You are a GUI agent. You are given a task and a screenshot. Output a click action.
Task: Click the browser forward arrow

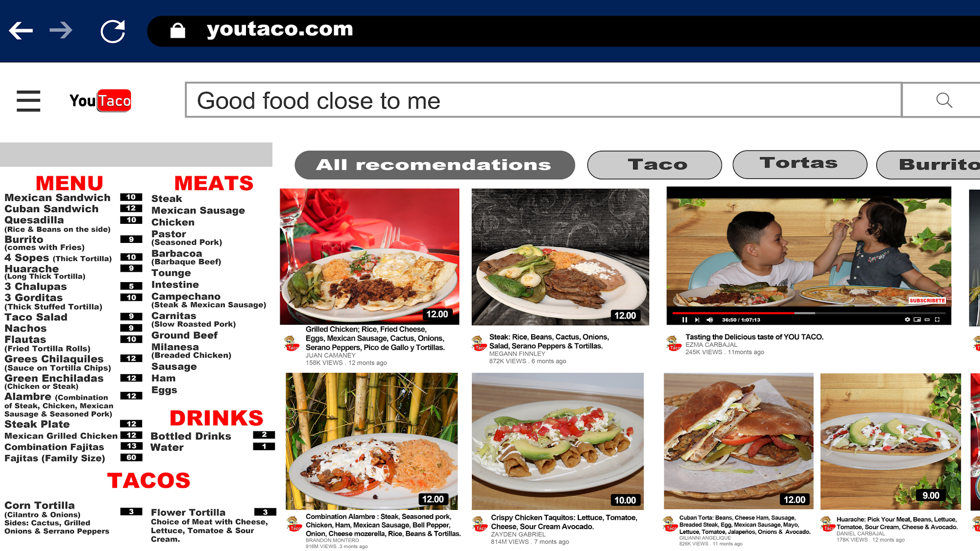[61, 30]
